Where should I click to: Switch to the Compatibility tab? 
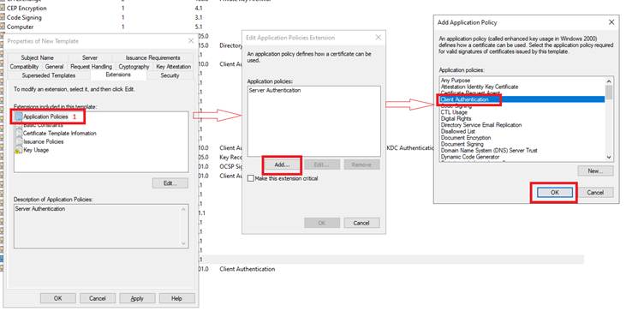click(24, 66)
